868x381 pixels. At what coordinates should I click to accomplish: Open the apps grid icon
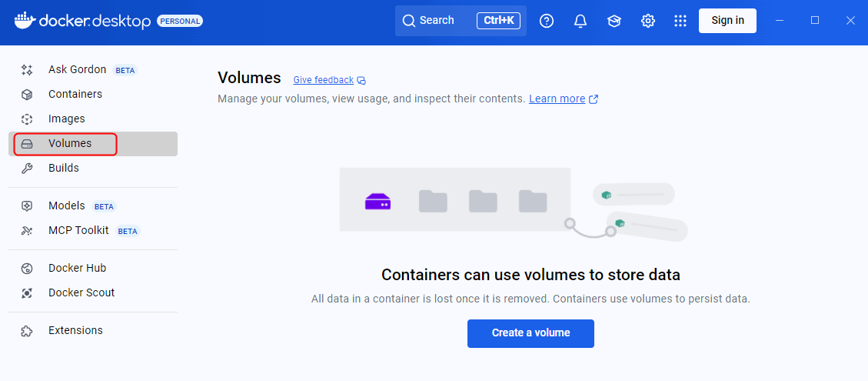pyautogui.click(x=680, y=21)
